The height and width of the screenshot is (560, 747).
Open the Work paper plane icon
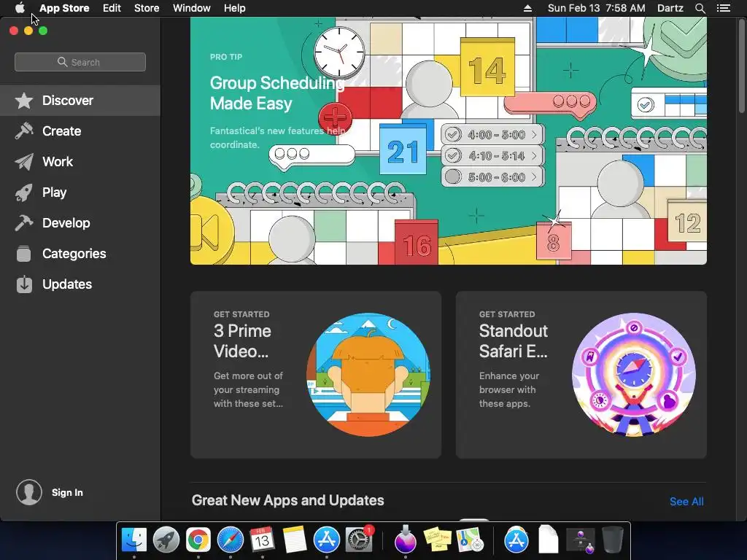tap(24, 162)
